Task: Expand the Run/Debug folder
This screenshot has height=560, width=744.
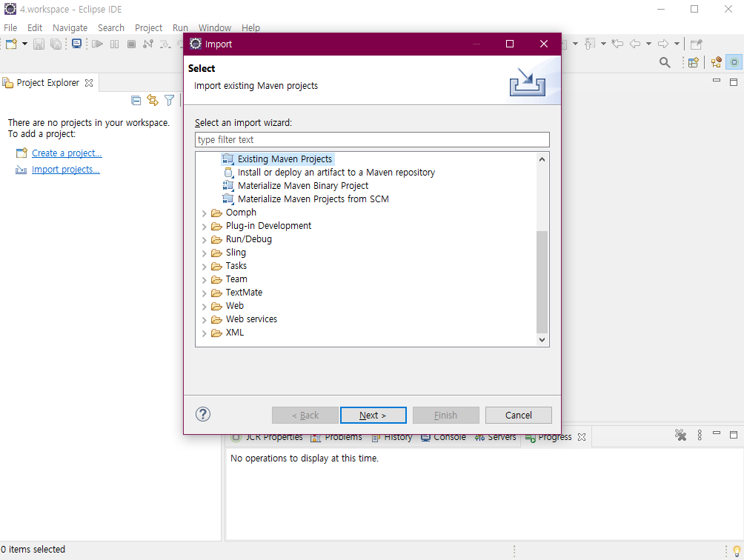Action: [204, 239]
